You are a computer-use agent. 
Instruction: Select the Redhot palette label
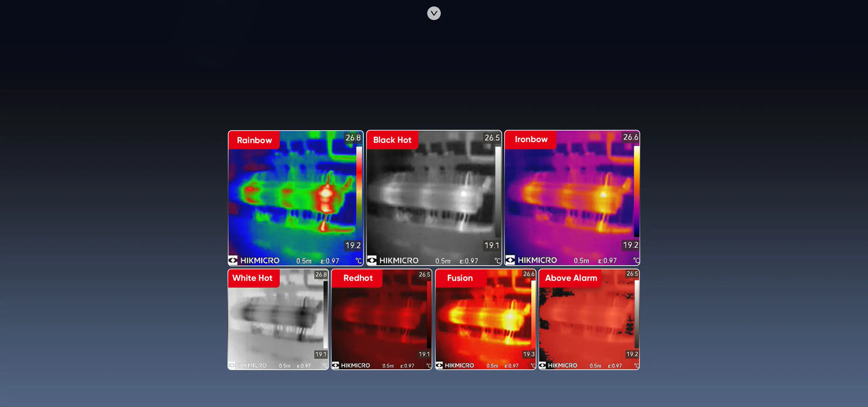[x=358, y=278]
